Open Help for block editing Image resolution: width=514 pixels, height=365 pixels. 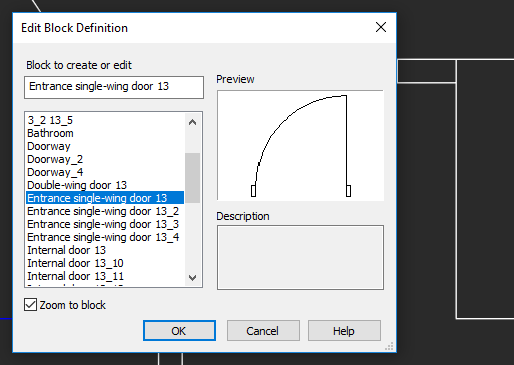coord(344,331)
